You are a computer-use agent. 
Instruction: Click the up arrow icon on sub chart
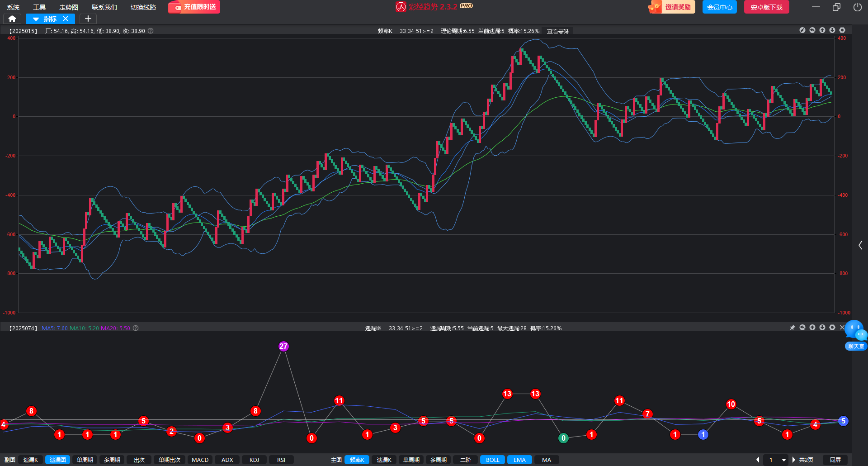[x=812, y=328]
